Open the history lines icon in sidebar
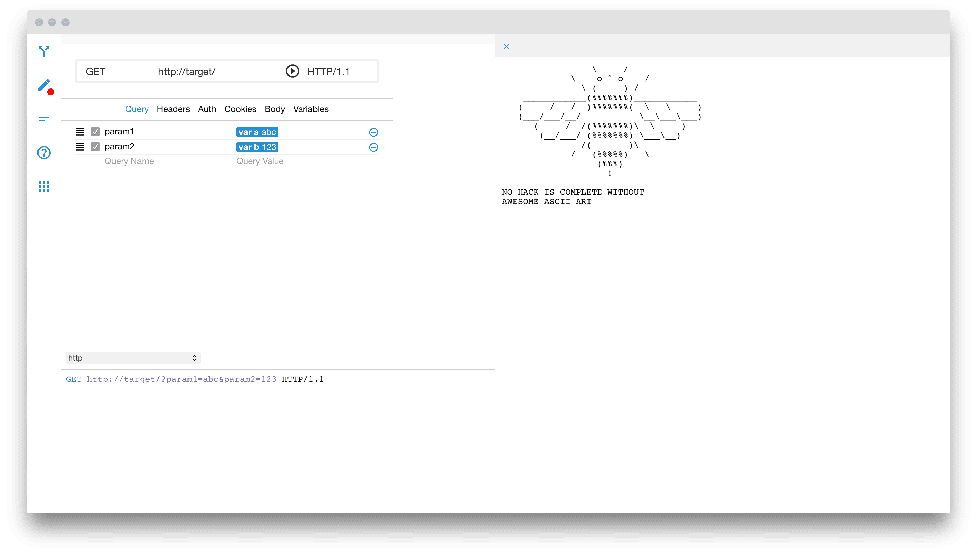Image resolution: width=977 pixels, height=560 pixels. coord(44,119)
